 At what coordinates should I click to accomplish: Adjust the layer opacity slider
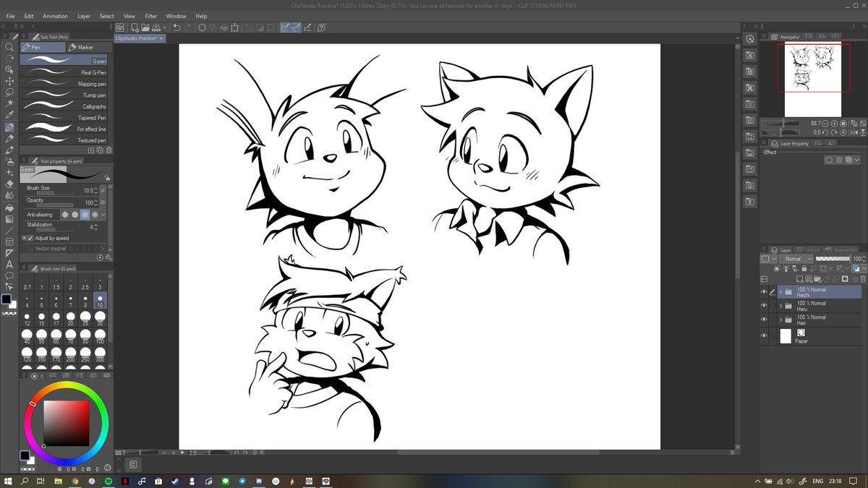[832, 258]
